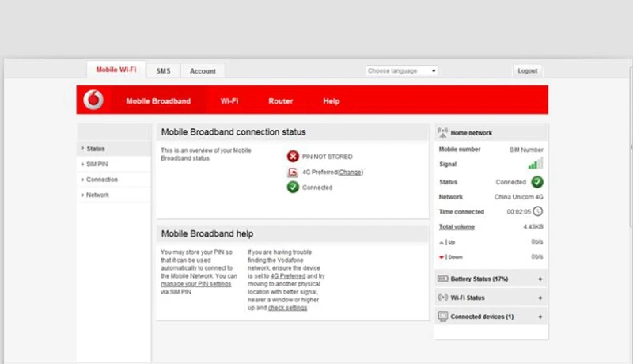Click the green status check in Home network panel

pos(537,182)
